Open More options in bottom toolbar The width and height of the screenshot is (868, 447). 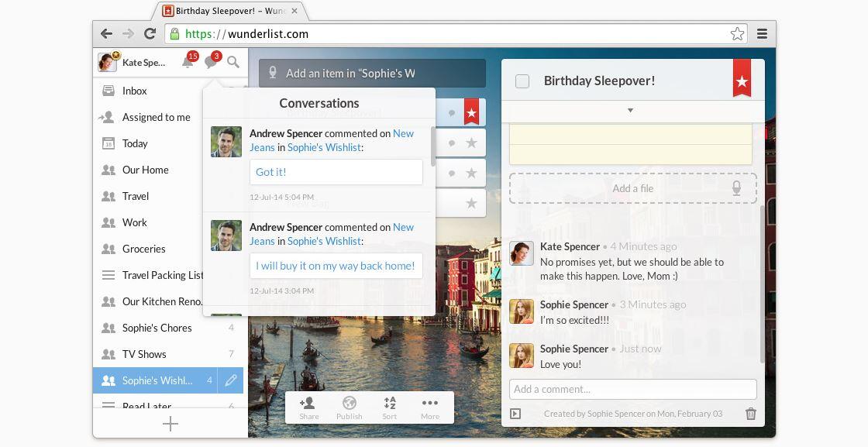point(430,408)
